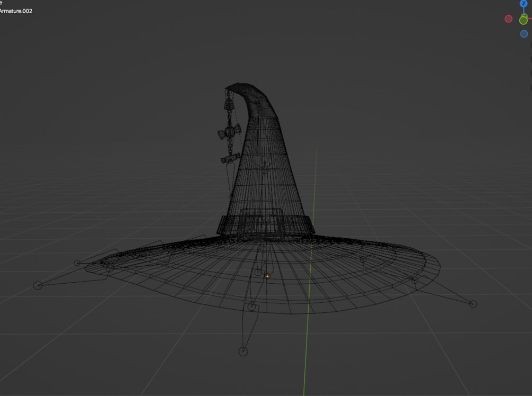
Task: Click the lower blue negative Z circle
Action: (524, 34)
